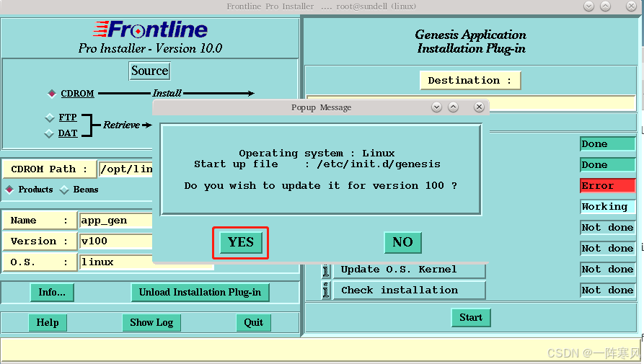Select the Update O.S. Kernel step

[x=409, y=270]
